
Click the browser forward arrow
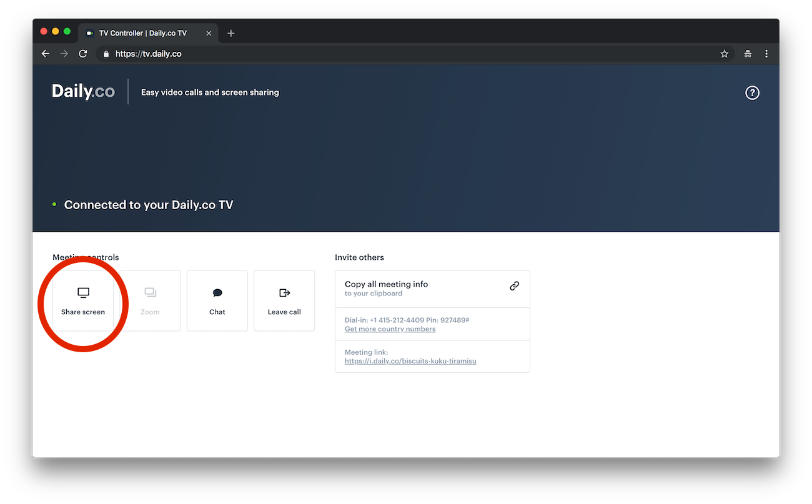(64, 54)
